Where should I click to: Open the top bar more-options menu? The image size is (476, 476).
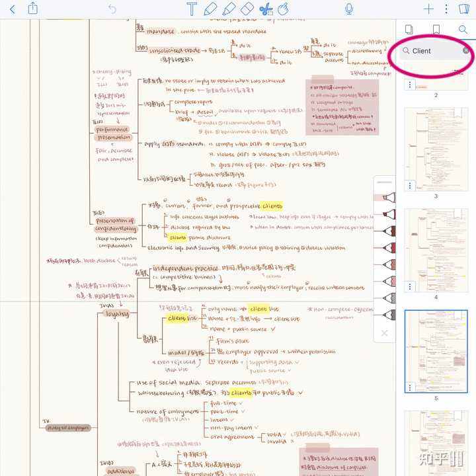(446, 9)
